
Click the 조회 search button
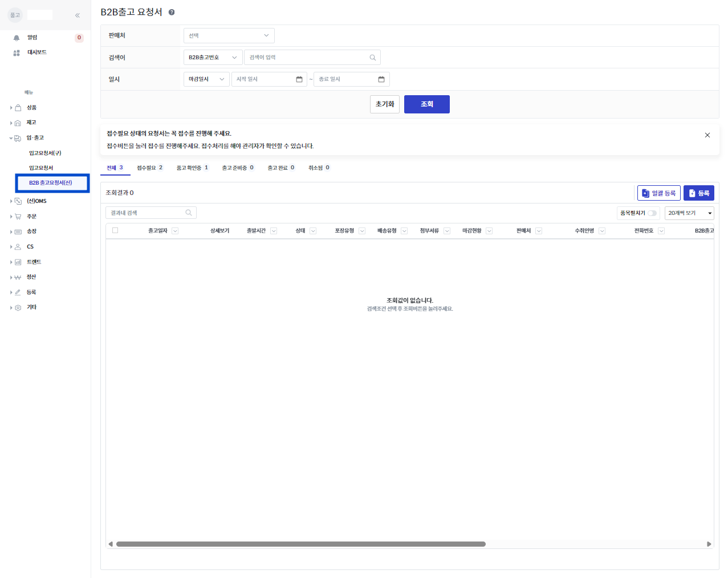(426, 104)
